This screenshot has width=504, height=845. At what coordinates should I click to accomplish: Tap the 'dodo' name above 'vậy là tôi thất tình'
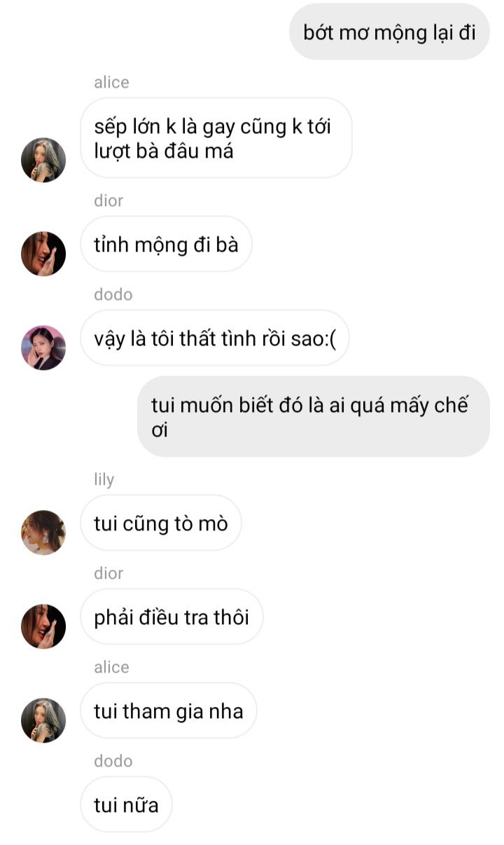[113, 294]
